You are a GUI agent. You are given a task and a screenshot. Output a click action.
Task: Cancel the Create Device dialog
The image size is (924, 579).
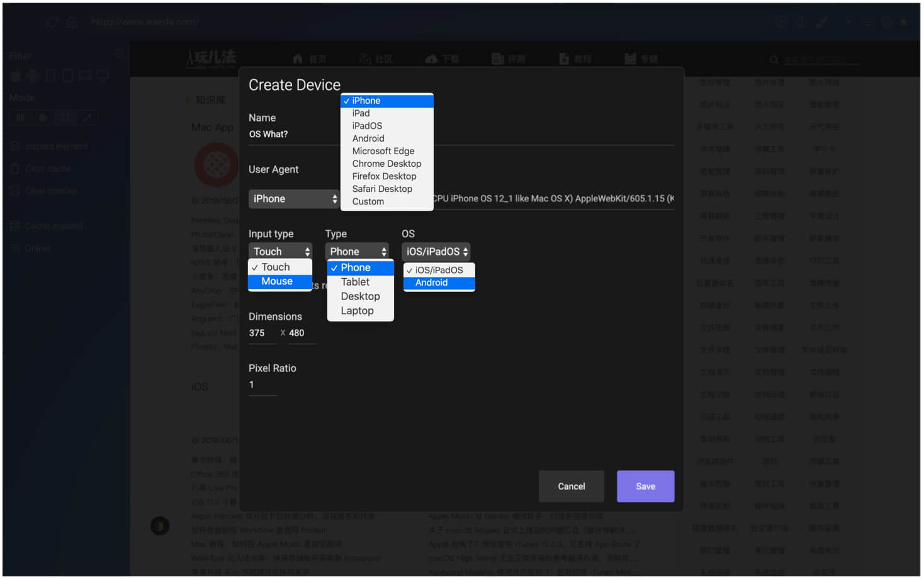click(571, 486)
